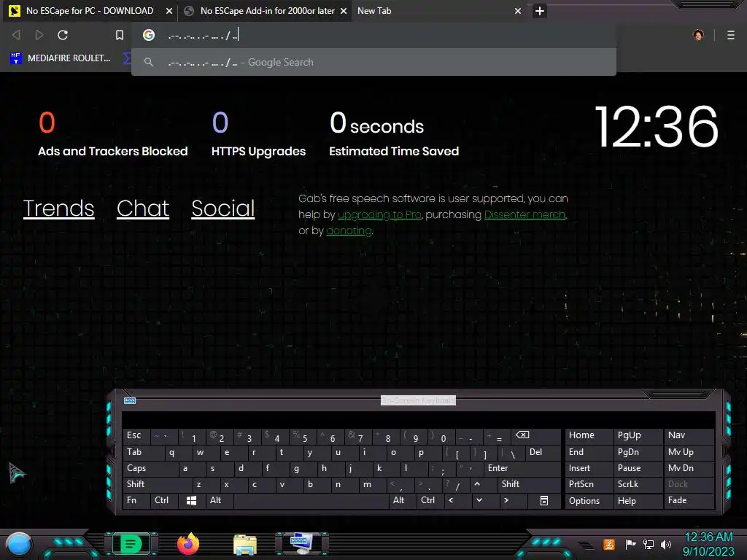
Task: Open the taskbar clock showing 12:36 AM
Action: (709, 544)
